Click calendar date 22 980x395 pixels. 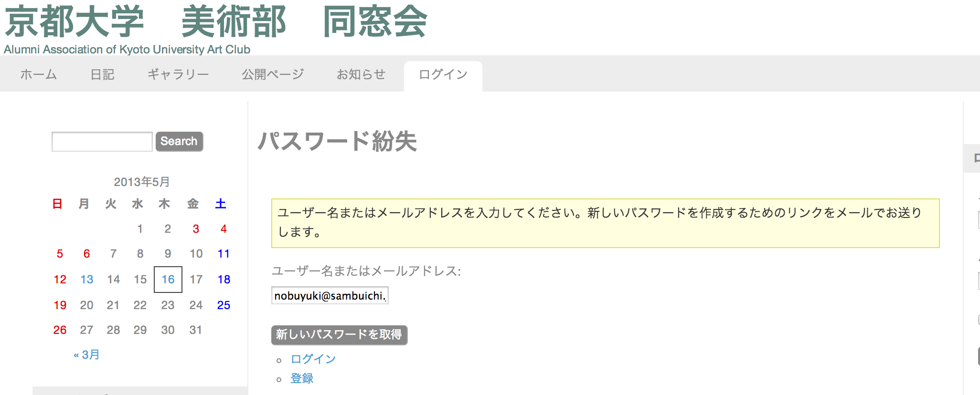140,305
